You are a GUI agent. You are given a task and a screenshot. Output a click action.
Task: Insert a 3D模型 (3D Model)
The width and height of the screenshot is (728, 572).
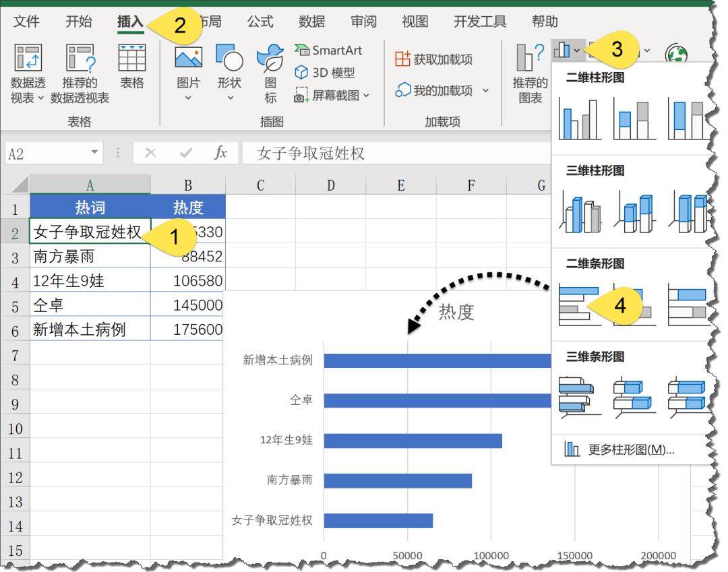324,72
